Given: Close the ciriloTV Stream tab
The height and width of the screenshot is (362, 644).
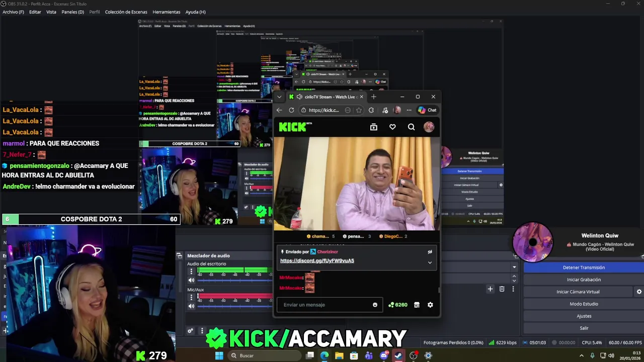Looking at the screenshot, I should pyautogui.click(x=361, y=97).
